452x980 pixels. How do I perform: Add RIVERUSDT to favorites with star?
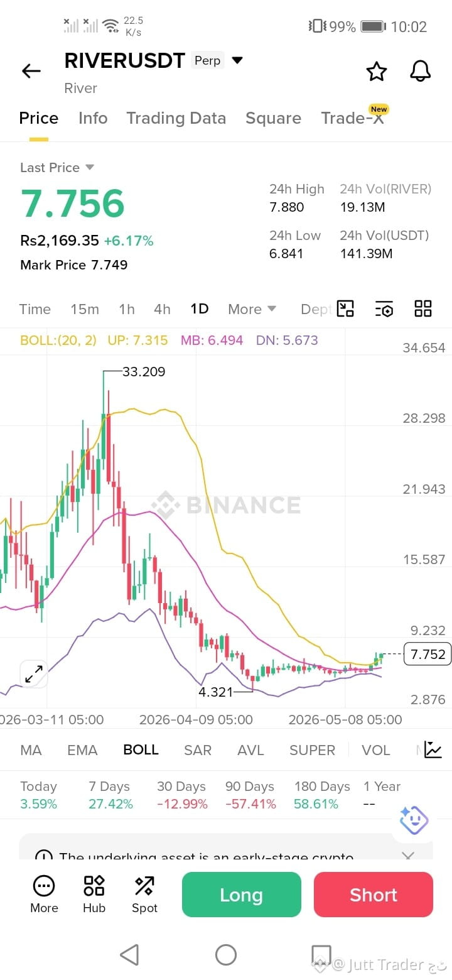pyautogui.click(x=376, y=71)
